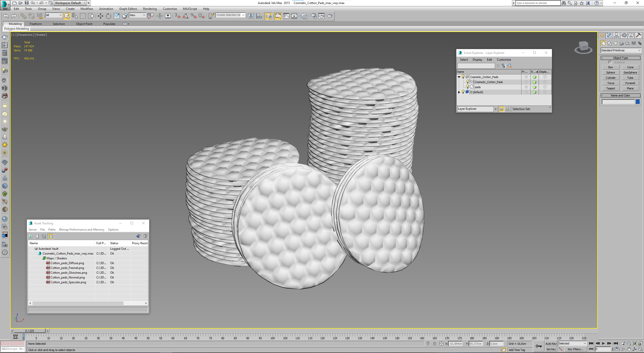Toggle visibility of pads object
644x353 pixels.
467,87
